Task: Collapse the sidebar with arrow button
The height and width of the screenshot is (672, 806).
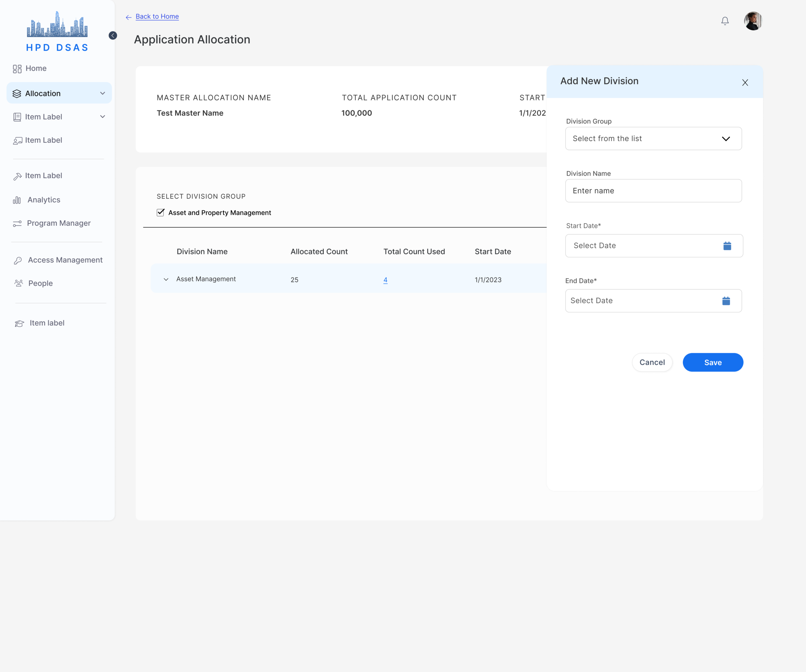Action: tap(113, 36)
